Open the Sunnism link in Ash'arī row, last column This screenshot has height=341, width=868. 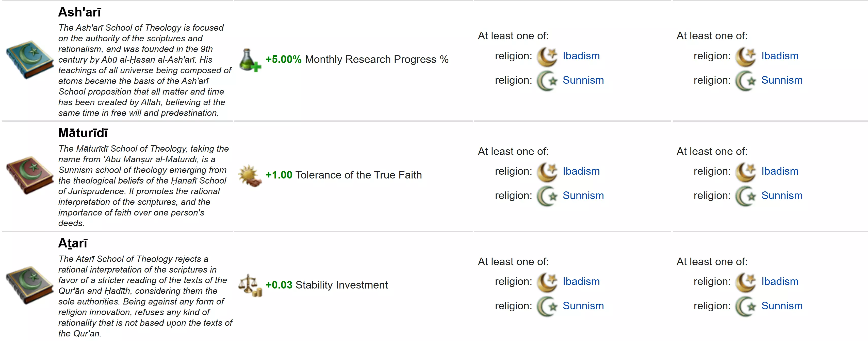[782, 80]
